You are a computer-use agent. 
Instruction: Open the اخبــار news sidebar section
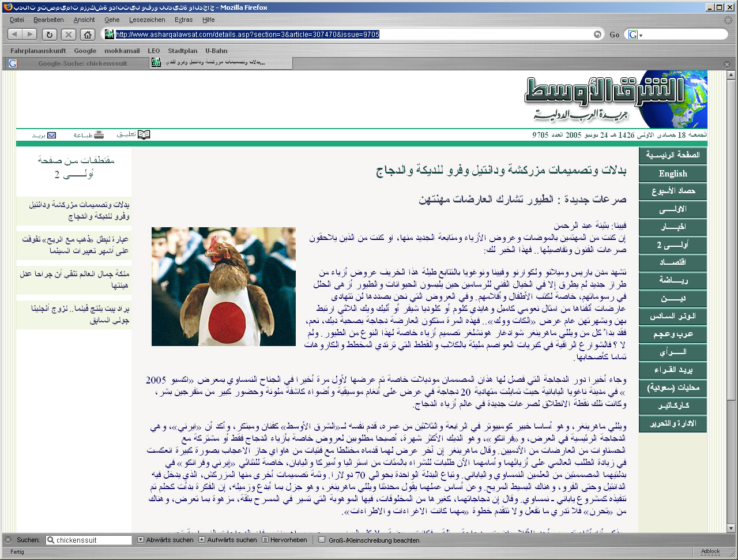(673, 227)
